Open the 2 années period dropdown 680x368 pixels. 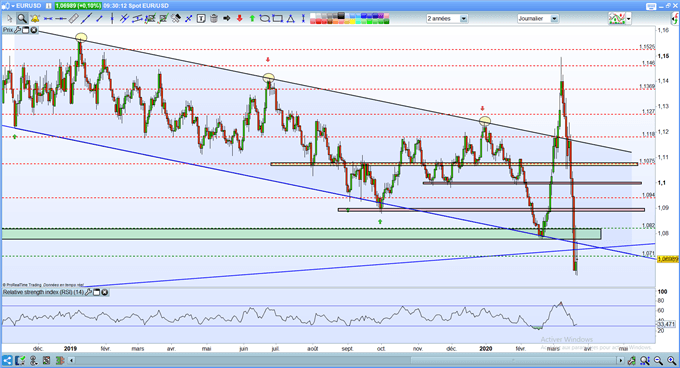[x=464, y=19]
